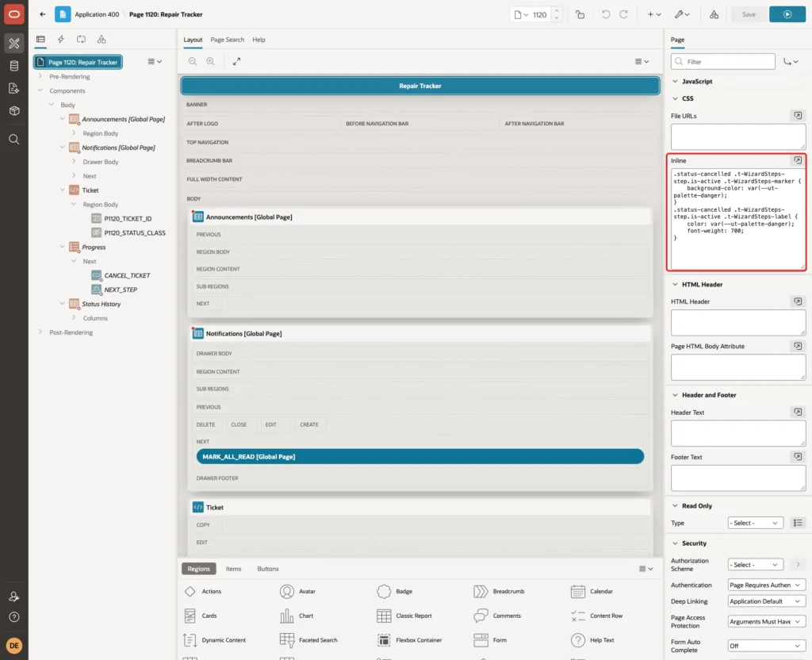Image resolution: width=812 pixels, height=660 pixels.
Task: Open the Deep Linking dropdown
Action: (x=766, y=601)
